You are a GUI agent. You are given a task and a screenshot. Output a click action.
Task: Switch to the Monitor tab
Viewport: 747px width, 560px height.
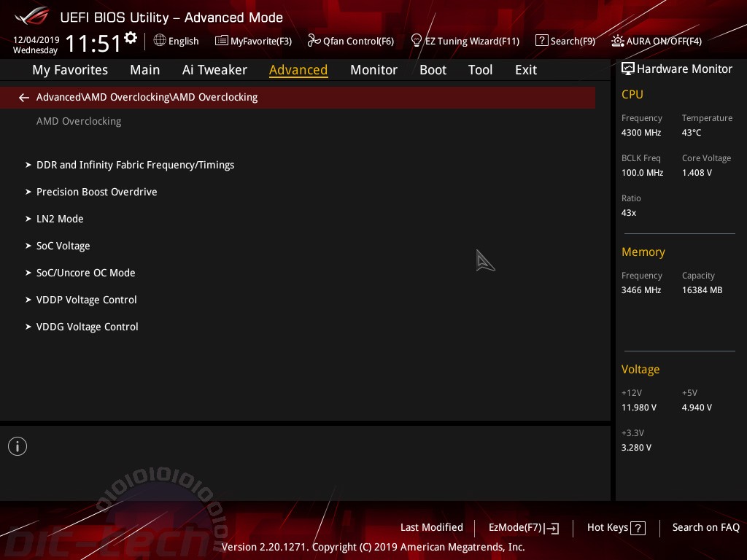click(x=373, y=70)
